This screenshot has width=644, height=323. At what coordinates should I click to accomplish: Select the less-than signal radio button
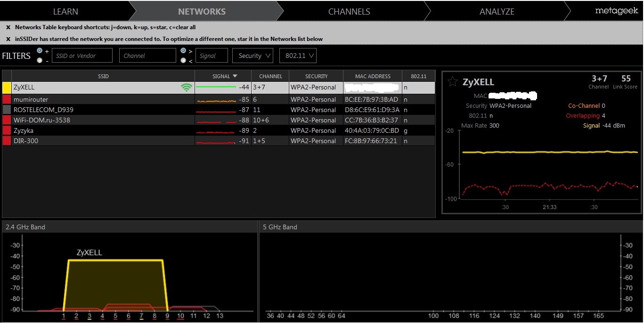tap(183, 60)
